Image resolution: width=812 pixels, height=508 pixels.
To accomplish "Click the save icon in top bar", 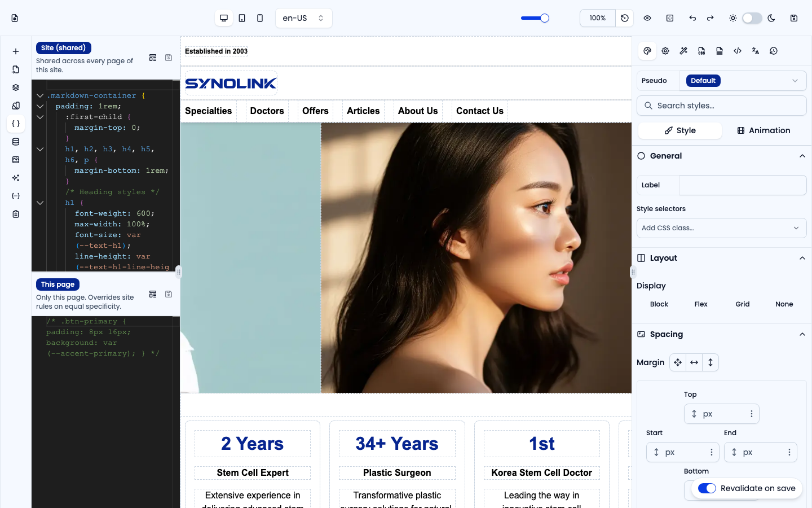I will (794, 18).
